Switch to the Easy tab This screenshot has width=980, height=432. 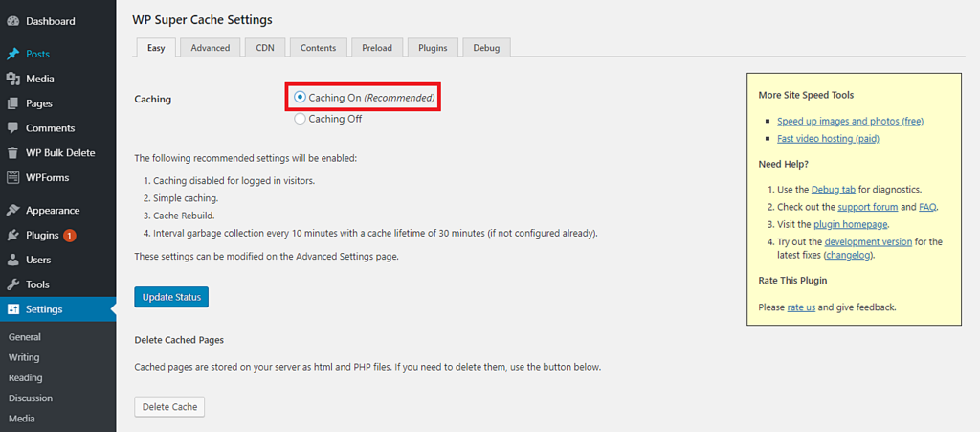(x=156, y=48)
